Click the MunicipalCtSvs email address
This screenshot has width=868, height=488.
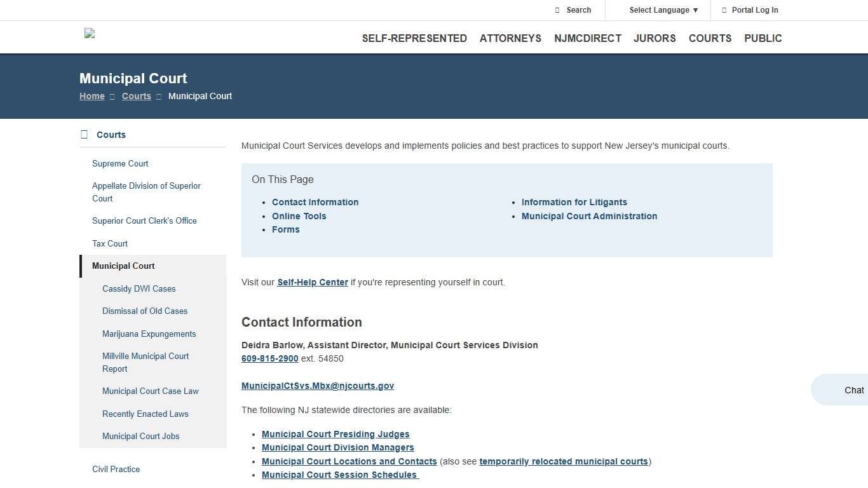pyautogui.click(x=318, y=386)
